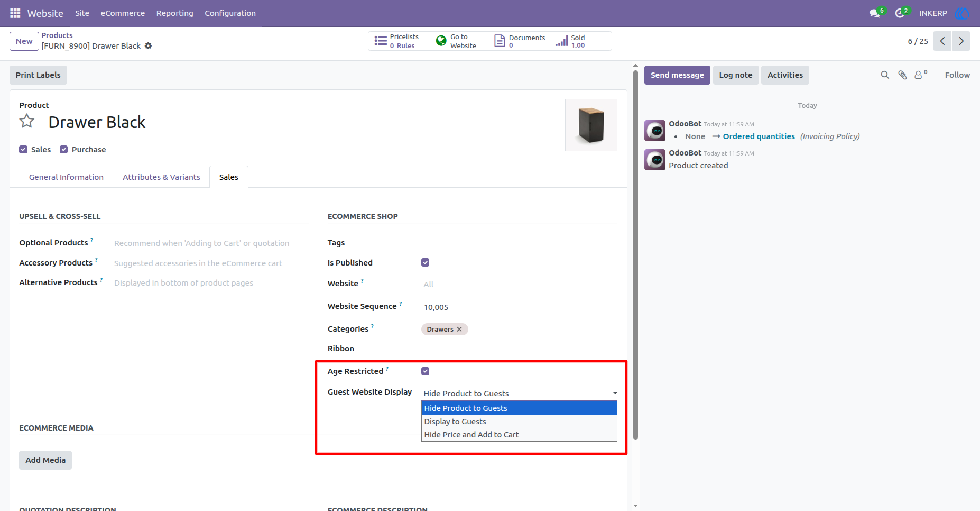Open the activities clock icon
Image resolution: width=980 pixels, height=511 pixels.
click(900, 13)
